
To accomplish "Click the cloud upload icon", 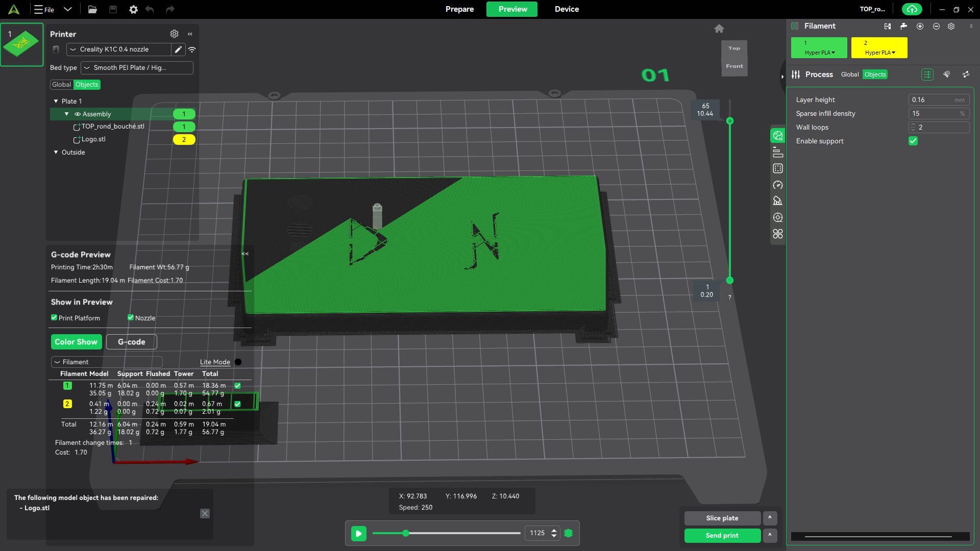I will click(x=912, y=9).
